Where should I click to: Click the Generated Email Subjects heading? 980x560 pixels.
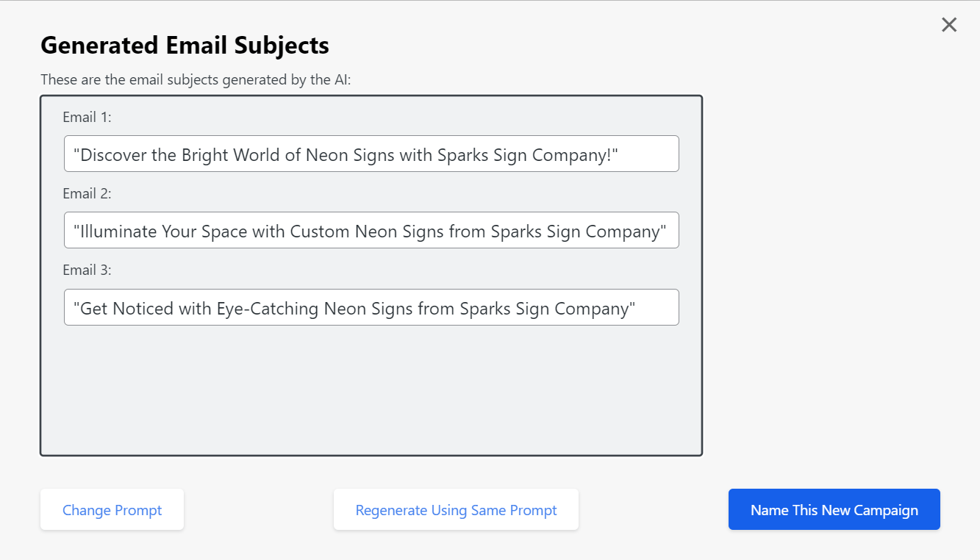pos(185,45)
